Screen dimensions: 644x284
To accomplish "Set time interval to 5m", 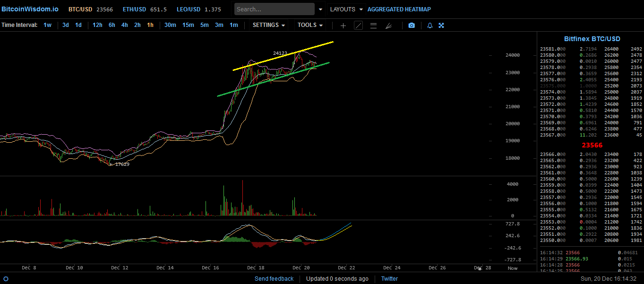I will (x=205, y=25).
